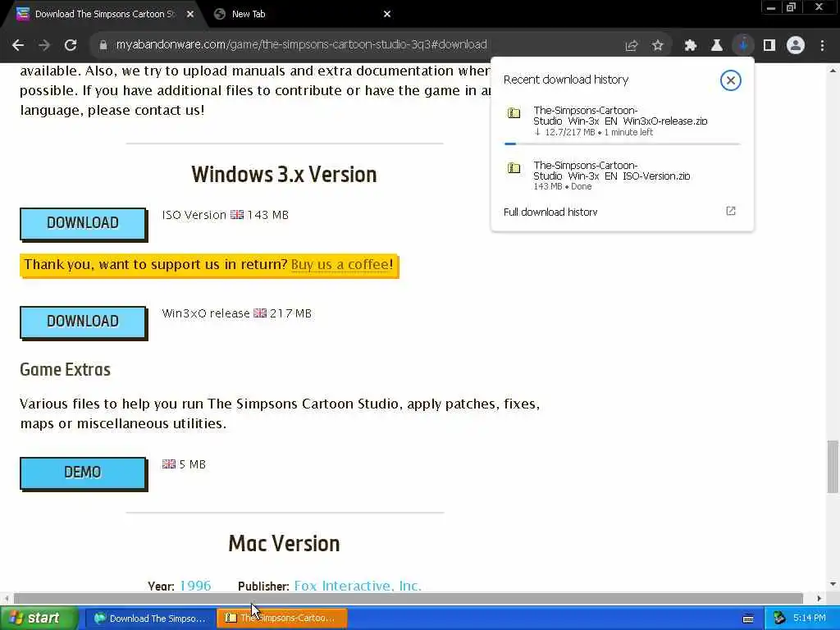Screen dimensions: 840x630
Task: Click the browser forward arrow
Action: 44,45
